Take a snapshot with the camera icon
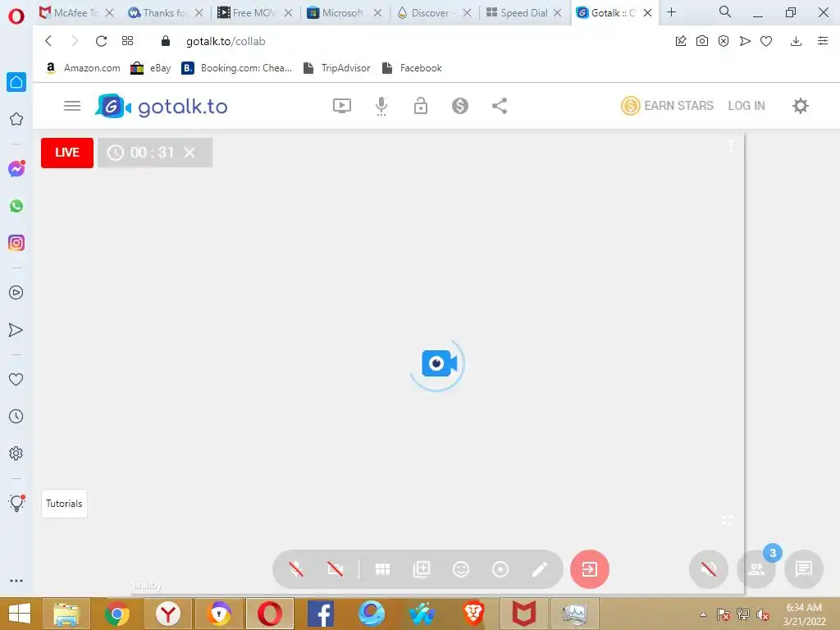This screenshot has height=630, width=840. (702, 41)
